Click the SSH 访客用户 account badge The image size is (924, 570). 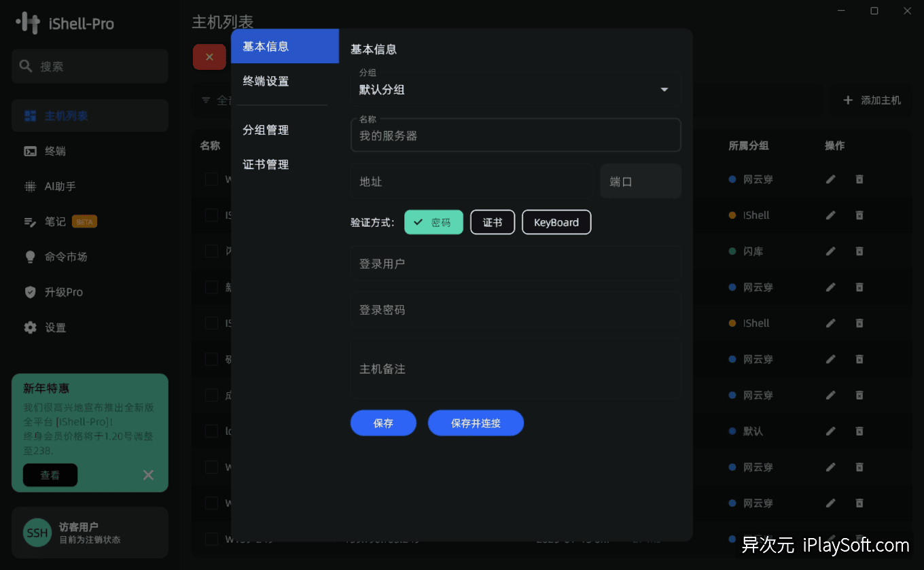coord(89,533)
